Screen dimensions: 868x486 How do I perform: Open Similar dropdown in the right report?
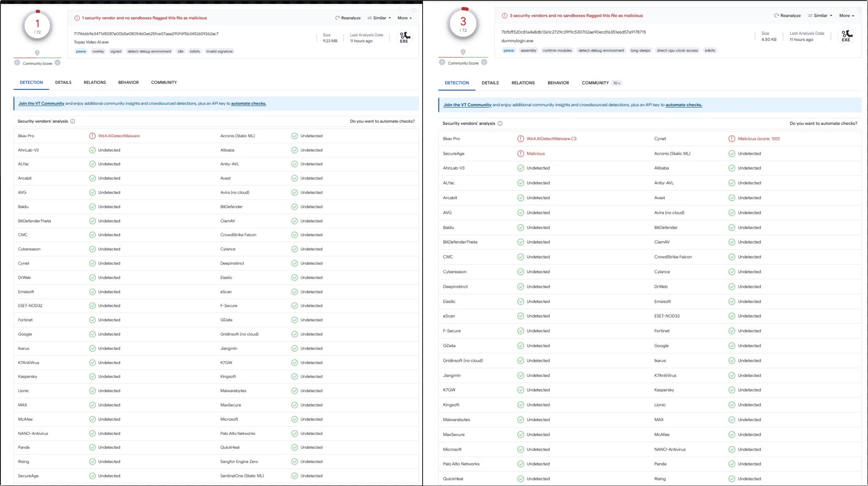820,15
